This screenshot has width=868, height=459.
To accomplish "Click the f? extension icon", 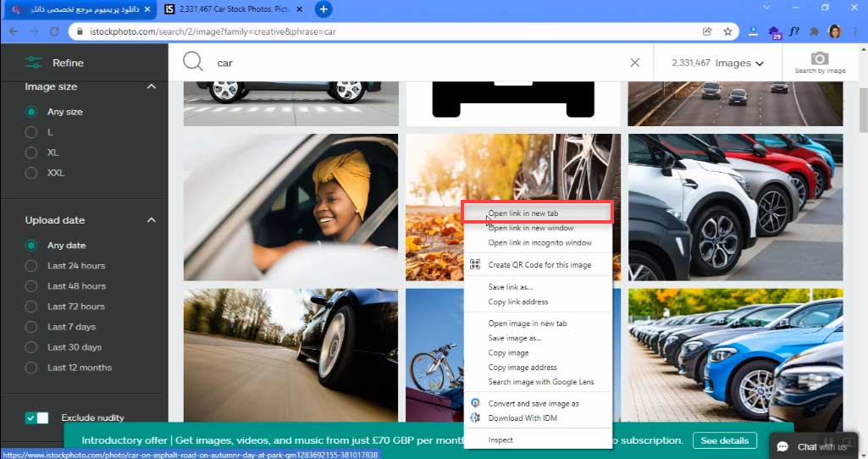I will (793, 31).
